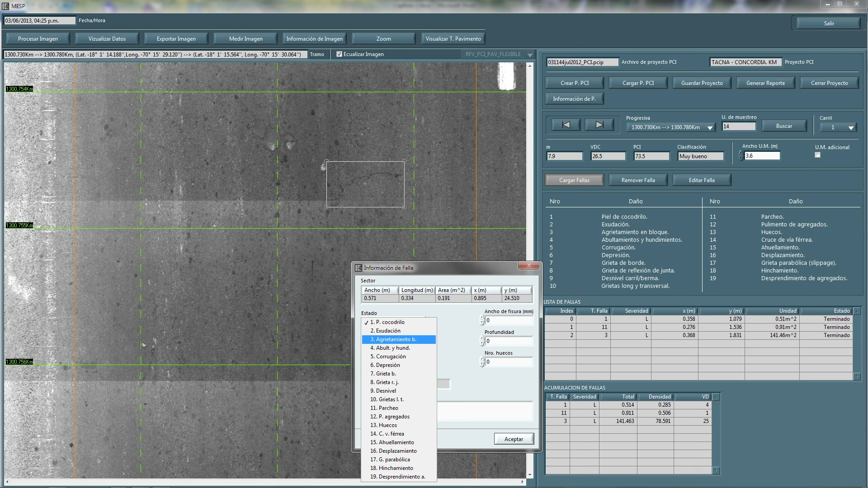Image resolution: width=868 pixels, height=488 pixels.
Task: Open Vizualizar Datos
Action: coord(107,39)
